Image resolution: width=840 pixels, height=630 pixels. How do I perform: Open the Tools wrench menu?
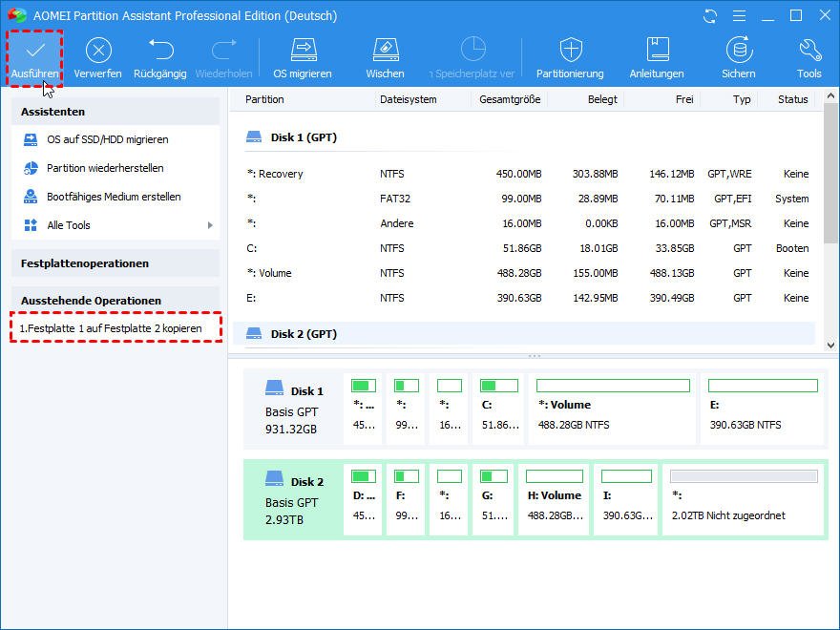(x=808, y=52)
